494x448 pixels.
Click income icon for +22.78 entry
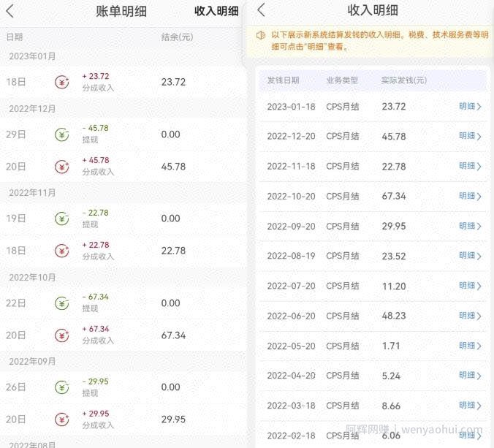pos(62,251)
